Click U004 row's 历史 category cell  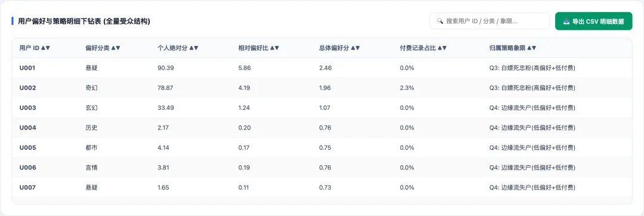92,128
